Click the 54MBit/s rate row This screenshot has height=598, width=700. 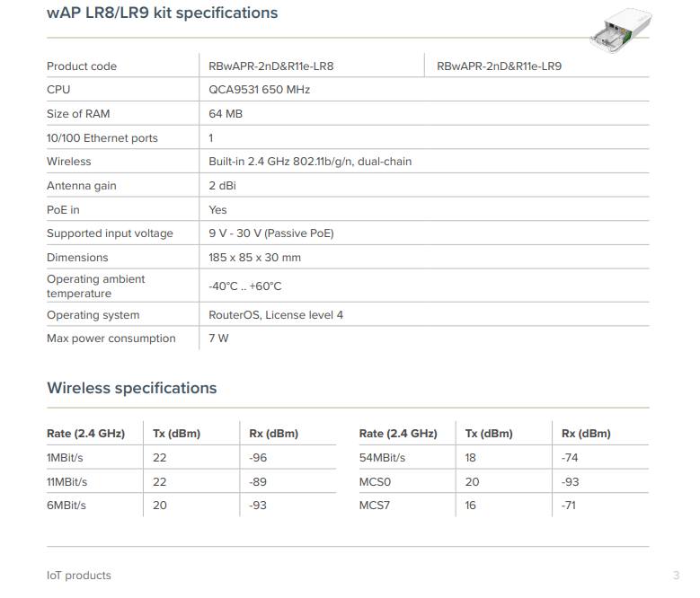point(382,458)
